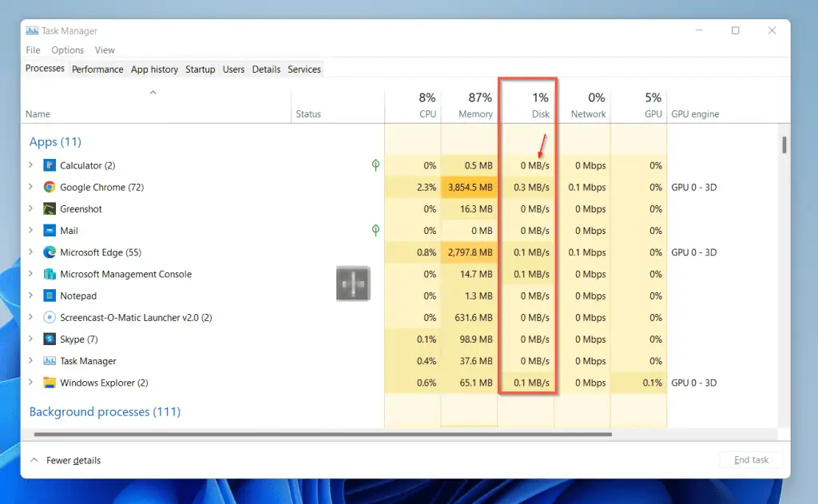Sort by the Name column header
Screen dimensions: 818x504
tap(156, 105)
